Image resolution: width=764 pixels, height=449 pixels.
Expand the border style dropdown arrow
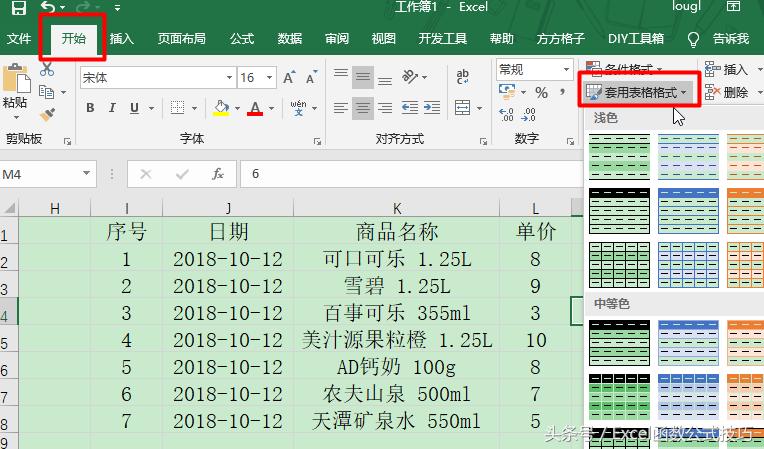[194, 108]
